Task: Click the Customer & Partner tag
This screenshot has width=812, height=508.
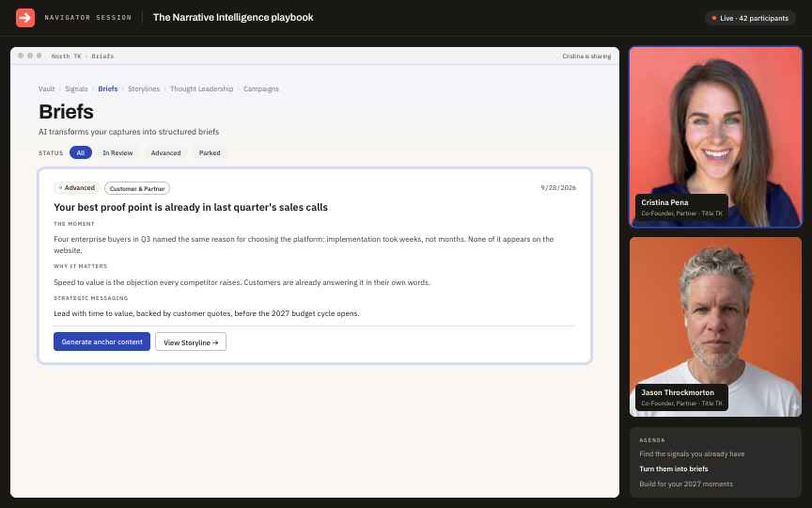Action: coord(136,188)
